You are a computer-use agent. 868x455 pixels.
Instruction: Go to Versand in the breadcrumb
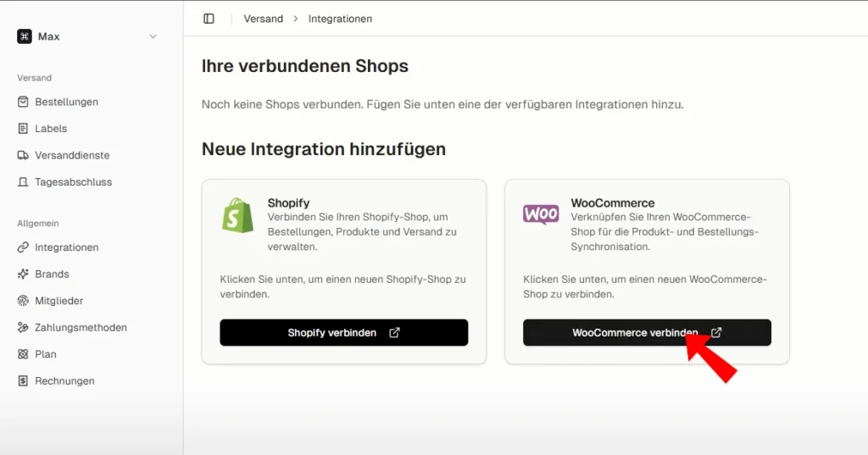click(x=264, y=19)
